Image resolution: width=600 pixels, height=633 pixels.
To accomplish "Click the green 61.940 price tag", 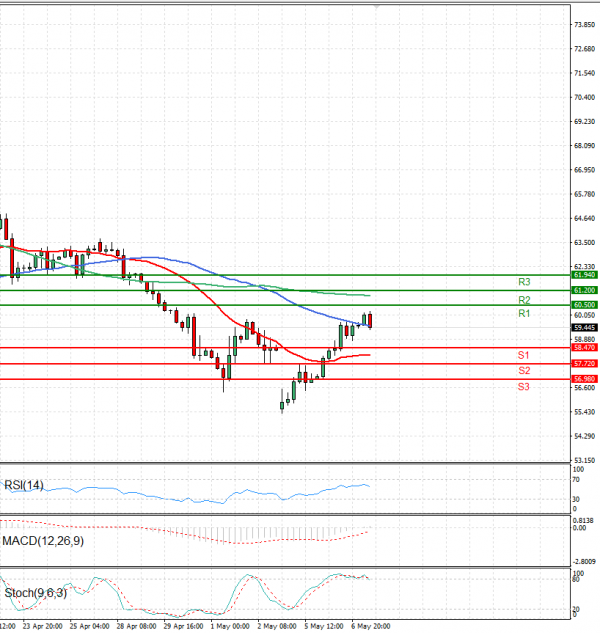I will pyautogui.click(x=584, y=275).
